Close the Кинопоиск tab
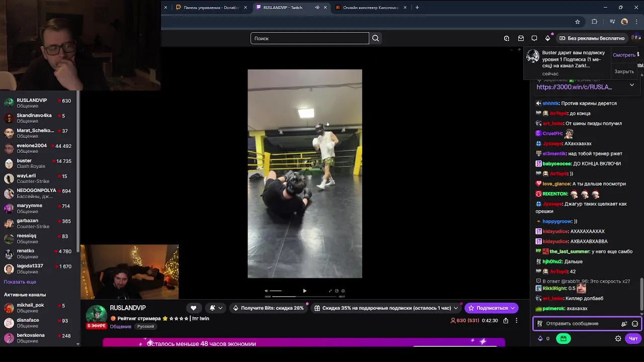This screenshot has height=362, width=644. [405, 8]
